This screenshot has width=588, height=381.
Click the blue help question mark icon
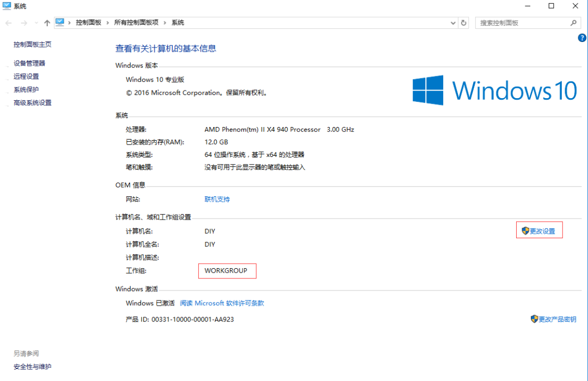(582, 38)
